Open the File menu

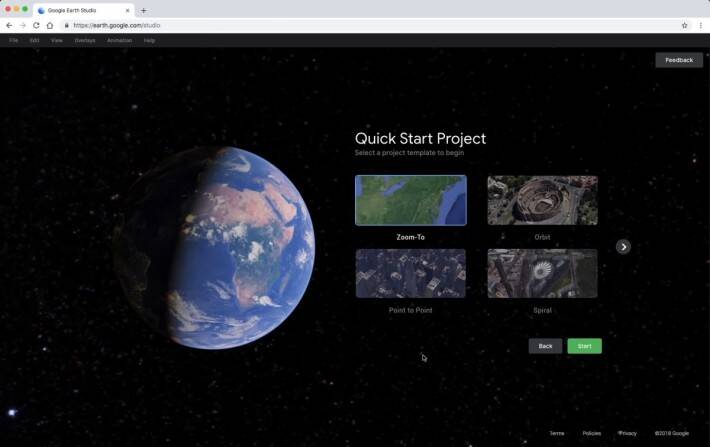click(x=14, y=40)
